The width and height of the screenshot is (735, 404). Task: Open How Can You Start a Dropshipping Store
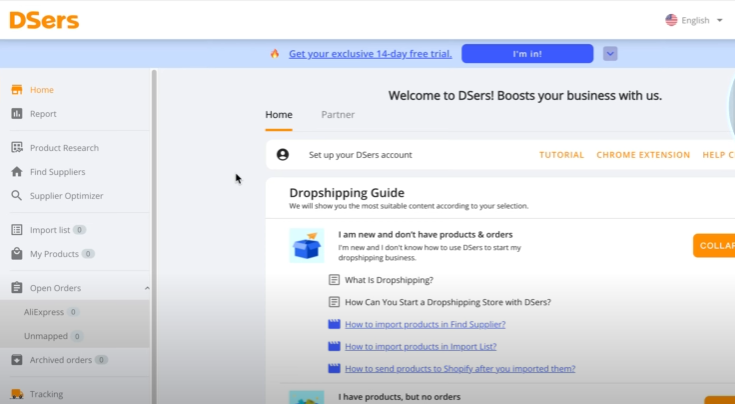tap(448, 302)
